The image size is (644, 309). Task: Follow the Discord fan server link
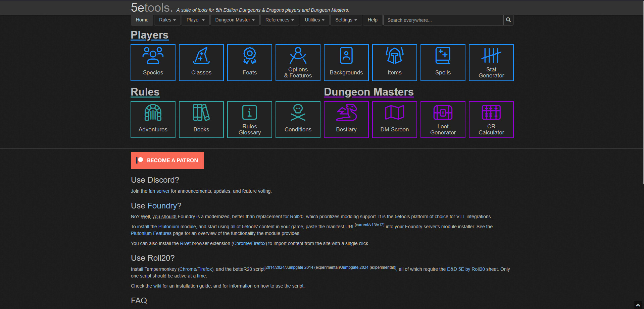point(159,191)
